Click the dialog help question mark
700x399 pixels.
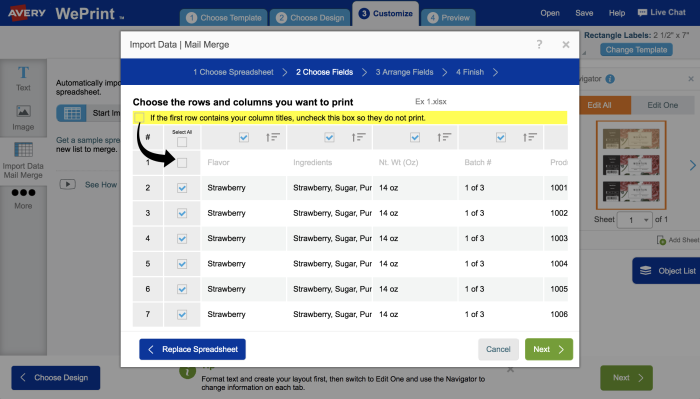[x=539, y=44]
